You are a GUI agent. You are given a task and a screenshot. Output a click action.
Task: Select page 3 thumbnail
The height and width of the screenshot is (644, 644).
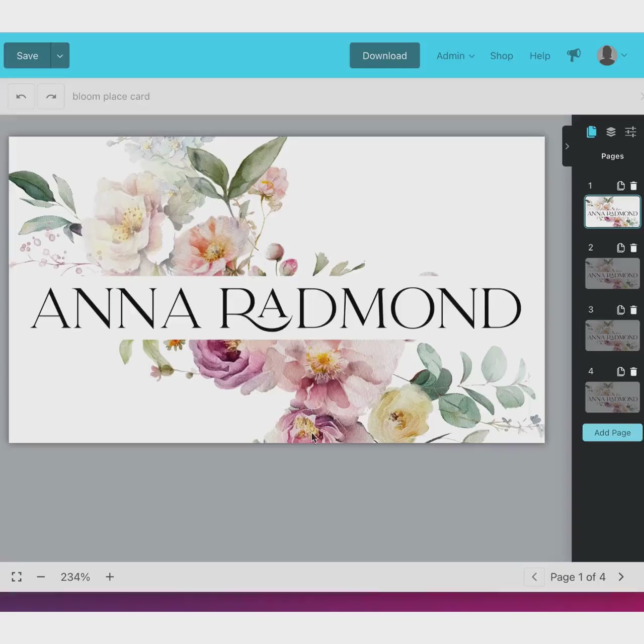(612, 336)
